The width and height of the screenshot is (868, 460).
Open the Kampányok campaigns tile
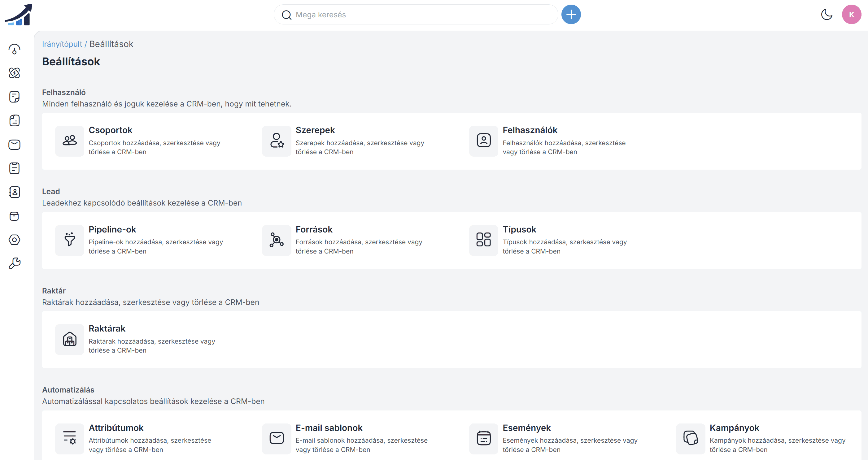point(734,428)
